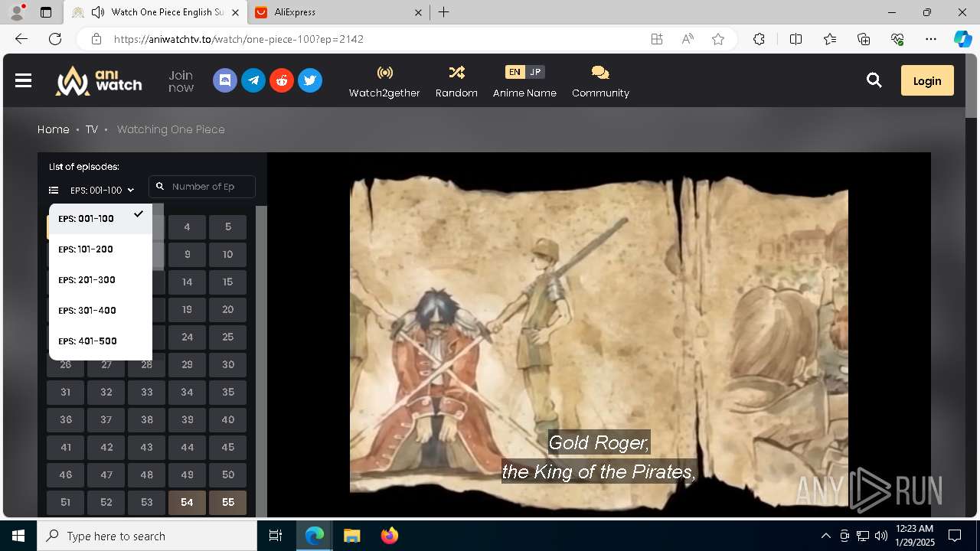Open Favorites list
Screen dimensions: 980x551
830,39
